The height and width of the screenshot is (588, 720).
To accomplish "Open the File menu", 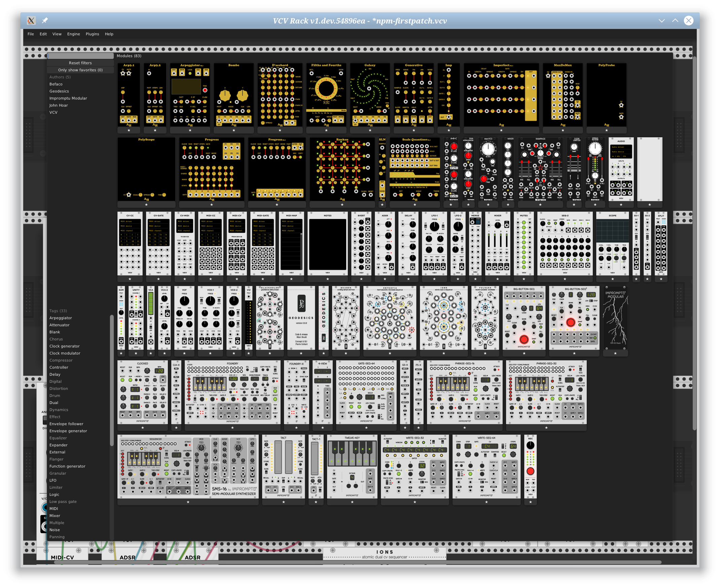I will coord(31,34).
